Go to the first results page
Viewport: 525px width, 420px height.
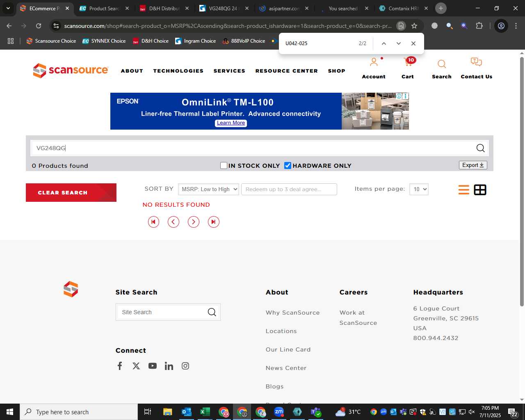(153, 222)
